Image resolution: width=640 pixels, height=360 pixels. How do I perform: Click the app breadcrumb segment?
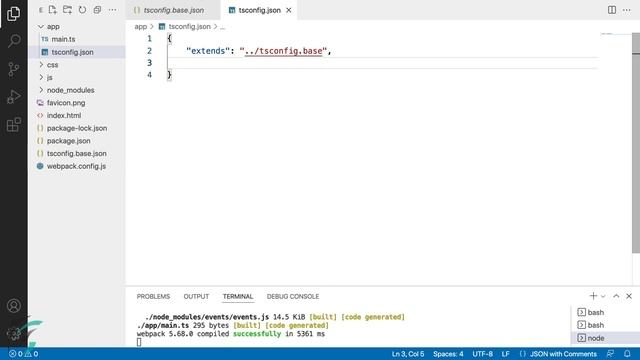pyautogui.click(x=140, y=27)
